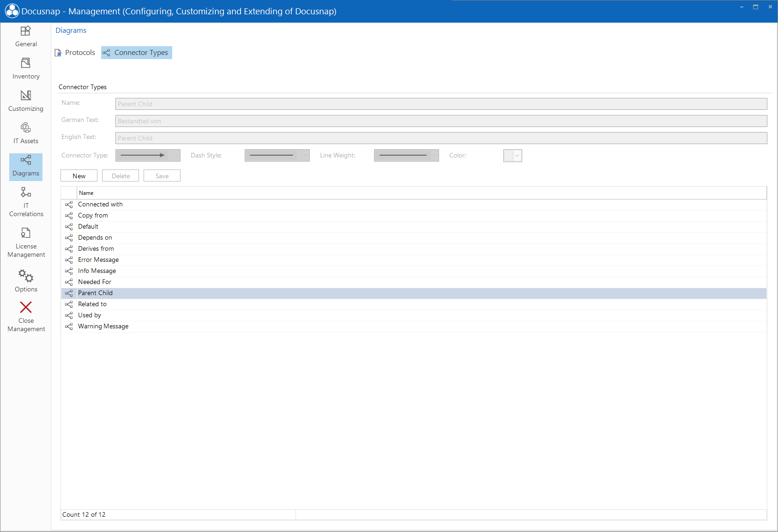The height and width of the screenshot is (532, 778).
Task: Select the Related to row
Action: [x=414, y=304]
